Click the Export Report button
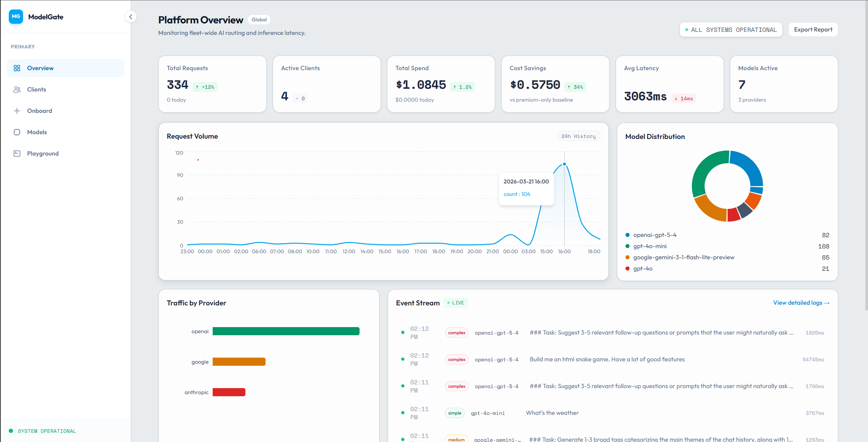The height and width of the screenshot is (442, 868). click(x=813, y=29)
